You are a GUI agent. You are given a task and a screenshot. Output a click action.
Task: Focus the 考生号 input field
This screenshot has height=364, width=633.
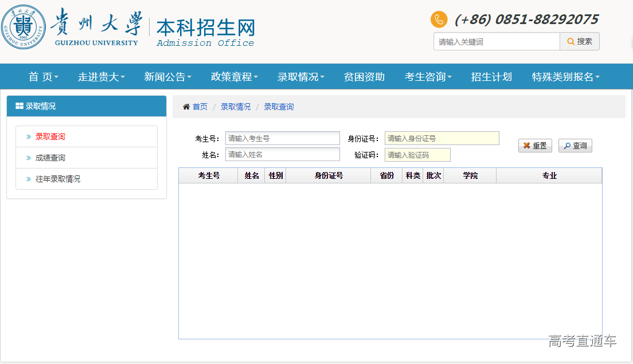[282, 138]
